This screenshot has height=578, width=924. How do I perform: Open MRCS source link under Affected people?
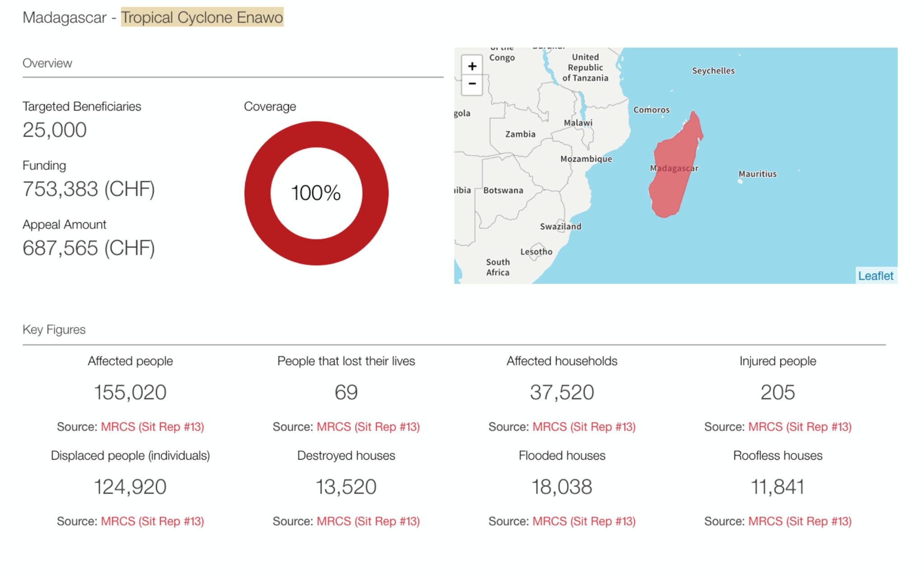click(152, 427)
